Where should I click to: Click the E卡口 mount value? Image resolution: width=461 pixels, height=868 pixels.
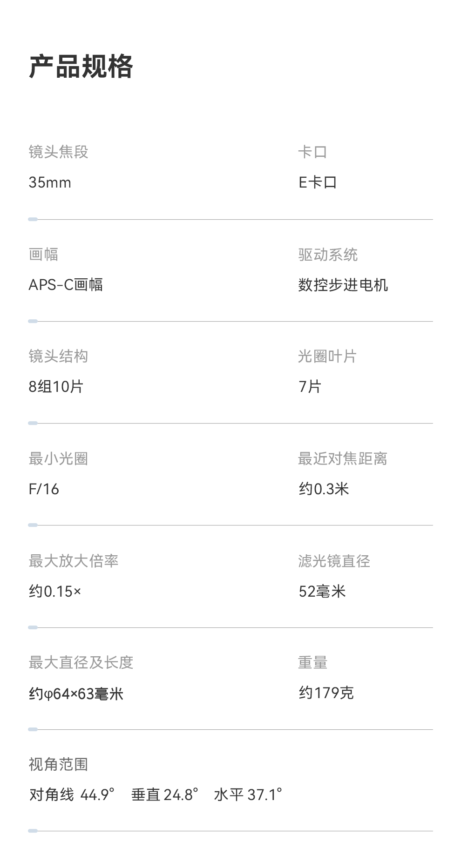coord(318,182)
